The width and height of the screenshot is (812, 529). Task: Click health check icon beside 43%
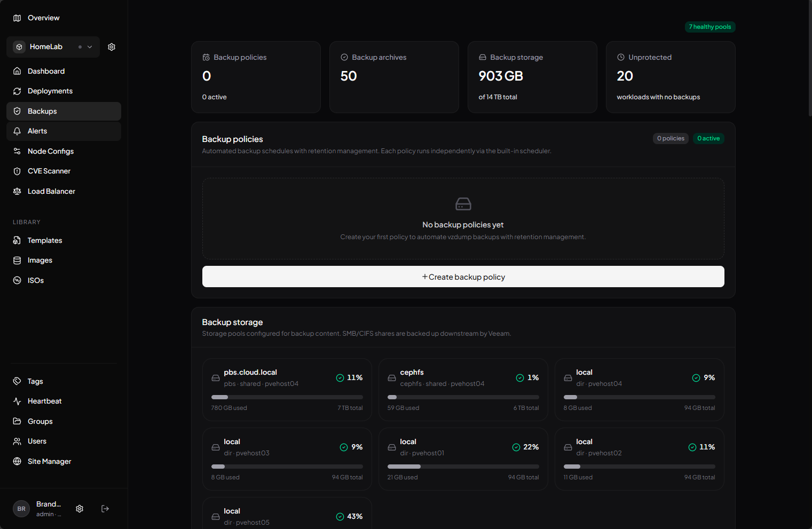340,517
